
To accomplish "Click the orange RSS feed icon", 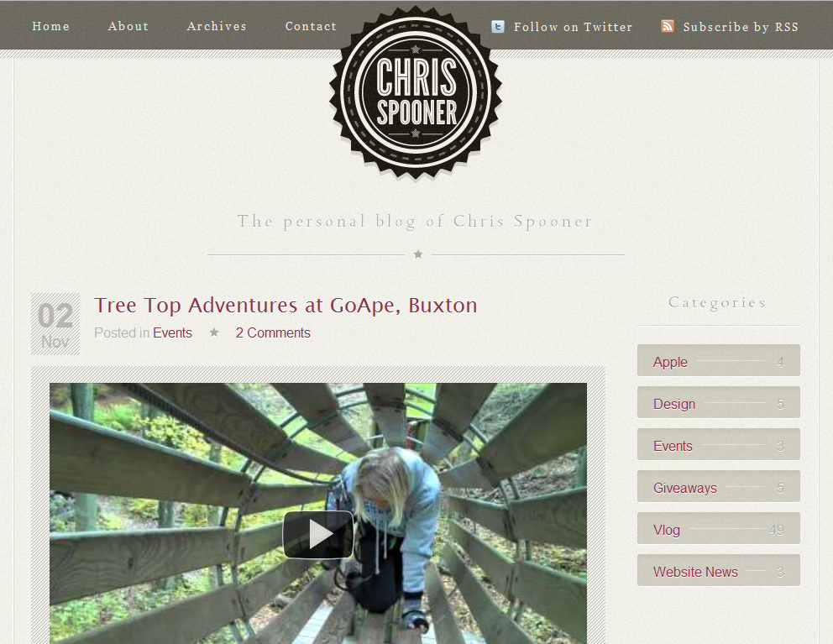I will coord(668,26).
